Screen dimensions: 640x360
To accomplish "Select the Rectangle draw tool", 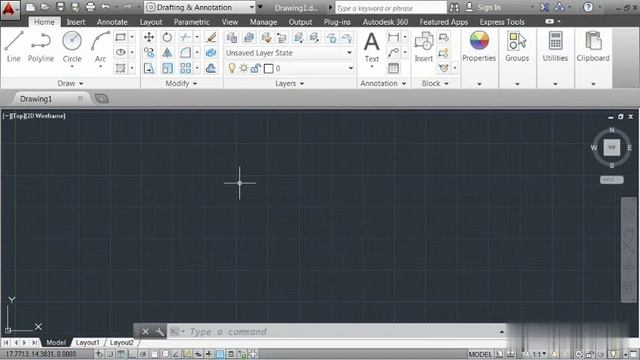I will pos(121,37).
